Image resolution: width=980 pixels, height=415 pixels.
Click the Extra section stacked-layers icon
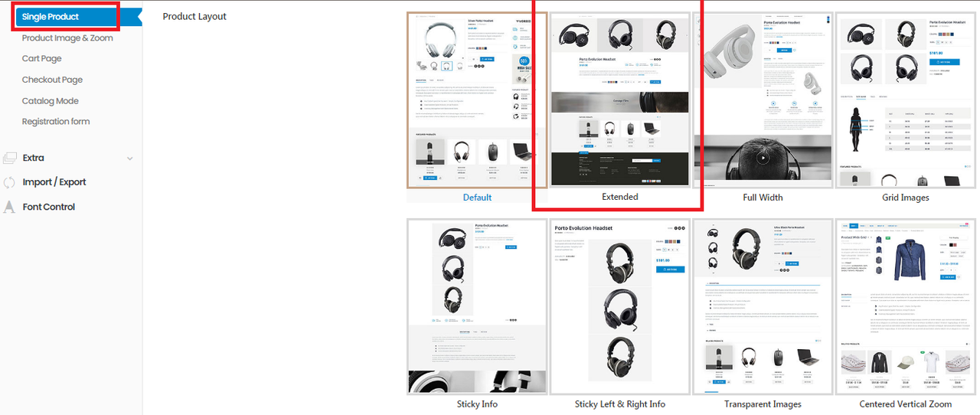tap(9, 158)
